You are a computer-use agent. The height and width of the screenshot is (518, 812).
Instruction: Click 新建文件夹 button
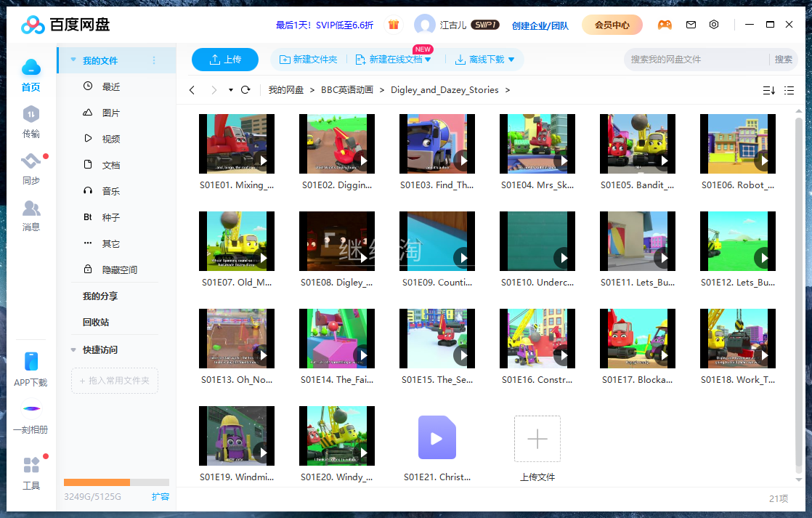[x=308, y=60]
